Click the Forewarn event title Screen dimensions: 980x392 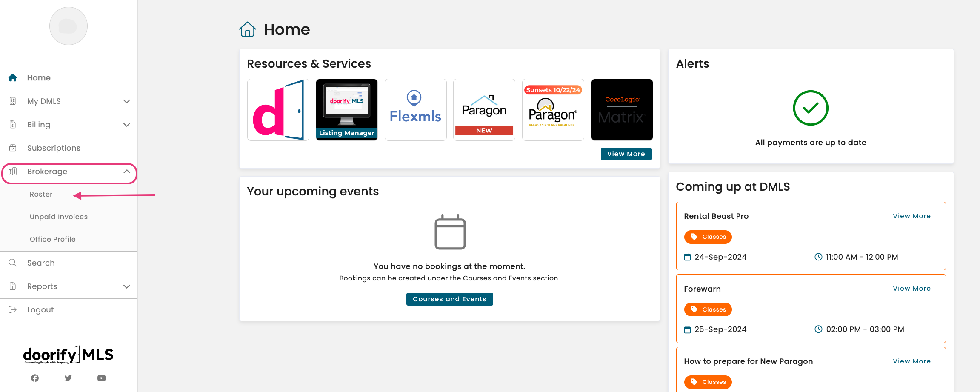(x=702, y=289)
